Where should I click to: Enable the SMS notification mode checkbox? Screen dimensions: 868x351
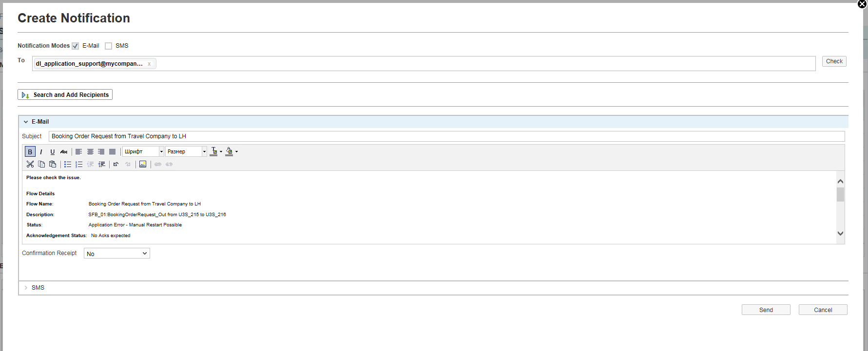point(109,46)
